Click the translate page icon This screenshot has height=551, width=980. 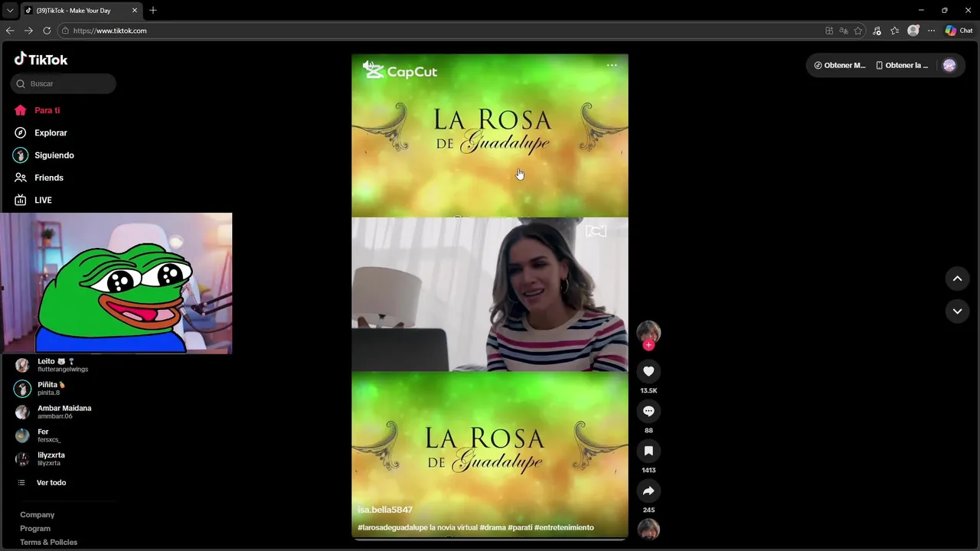[x=844, y=31]
